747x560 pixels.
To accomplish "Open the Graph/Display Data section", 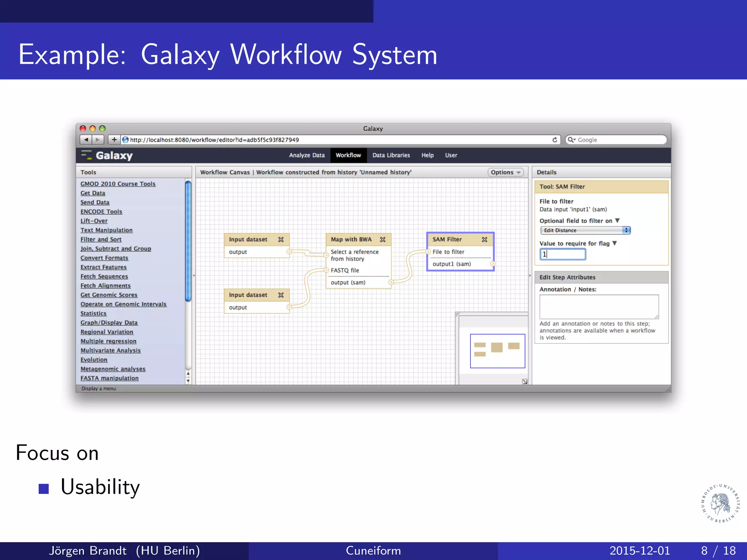I will click(109, 323).
